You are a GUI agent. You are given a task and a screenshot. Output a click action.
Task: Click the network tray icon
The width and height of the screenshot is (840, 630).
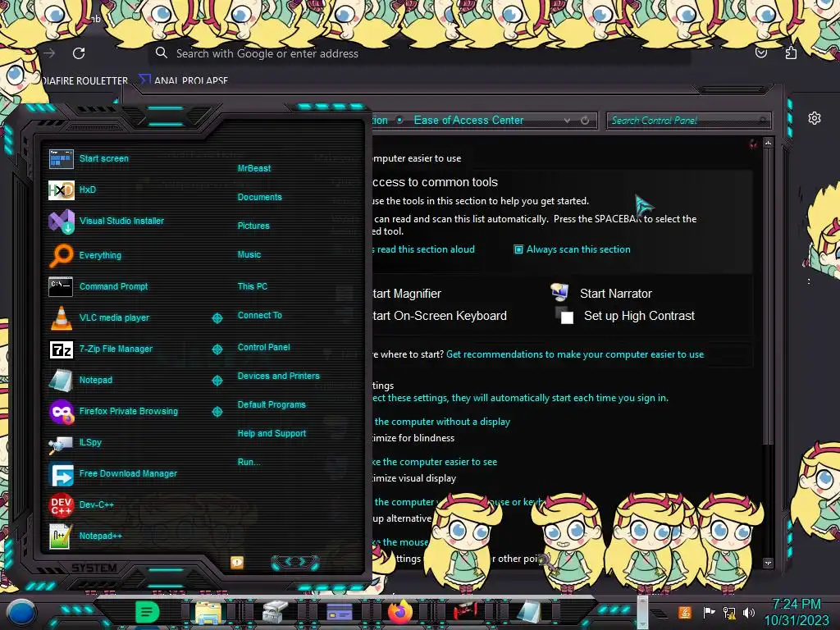[728, 612]
